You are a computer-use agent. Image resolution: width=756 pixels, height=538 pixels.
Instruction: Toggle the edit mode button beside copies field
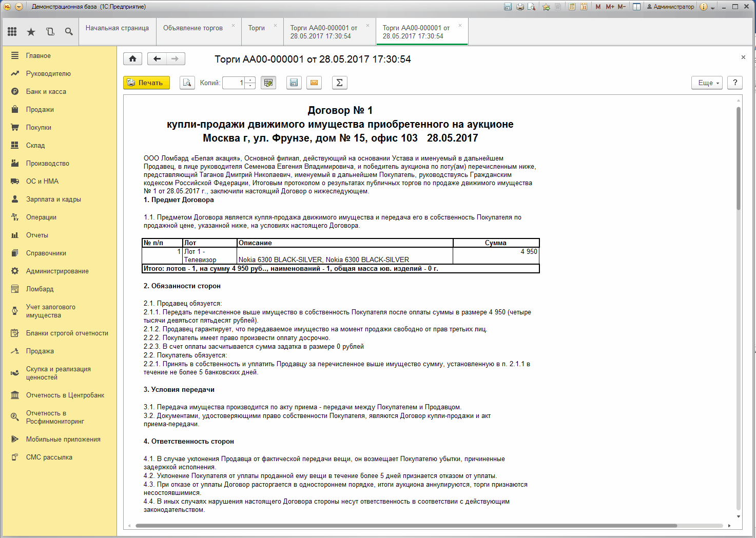click(268, 83)
